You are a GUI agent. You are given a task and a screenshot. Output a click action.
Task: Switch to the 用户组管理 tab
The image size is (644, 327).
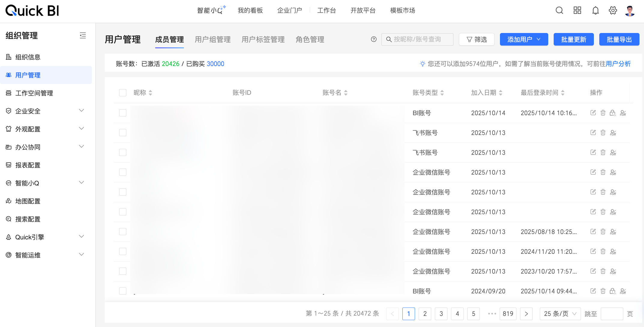click(212, 39)
